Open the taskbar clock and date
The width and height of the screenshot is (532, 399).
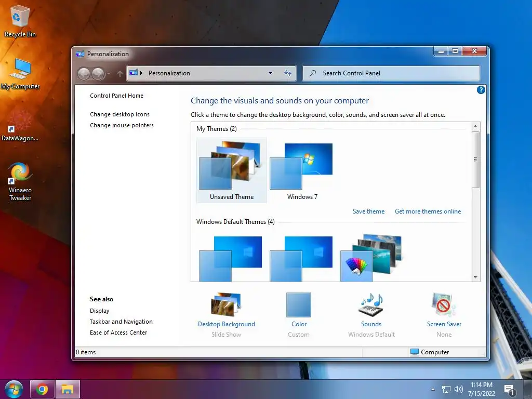482,389
